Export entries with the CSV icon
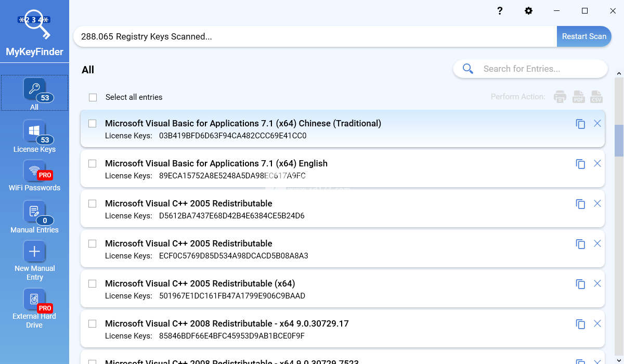Viewport: 624px width, 364px height. pyautogui.click(x=596, y=96)
